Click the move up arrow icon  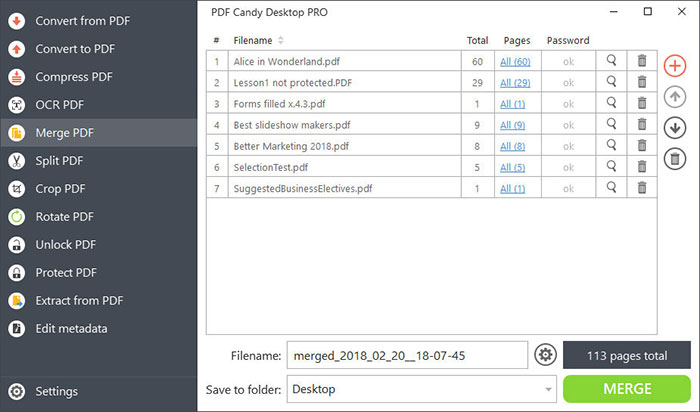(x=675, y=97)
